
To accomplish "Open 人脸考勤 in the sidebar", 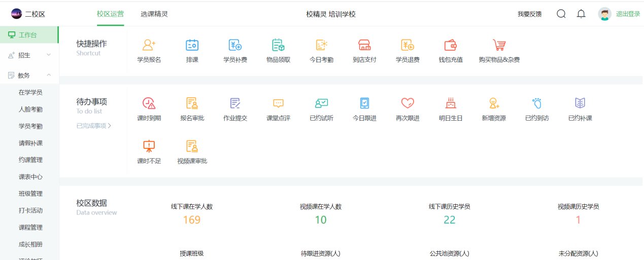I will point(30,109).
